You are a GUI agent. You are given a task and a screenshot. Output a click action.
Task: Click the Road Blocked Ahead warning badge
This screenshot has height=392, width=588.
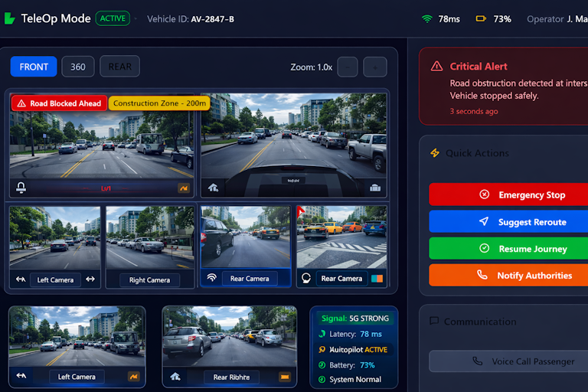[x=59, y=103]
